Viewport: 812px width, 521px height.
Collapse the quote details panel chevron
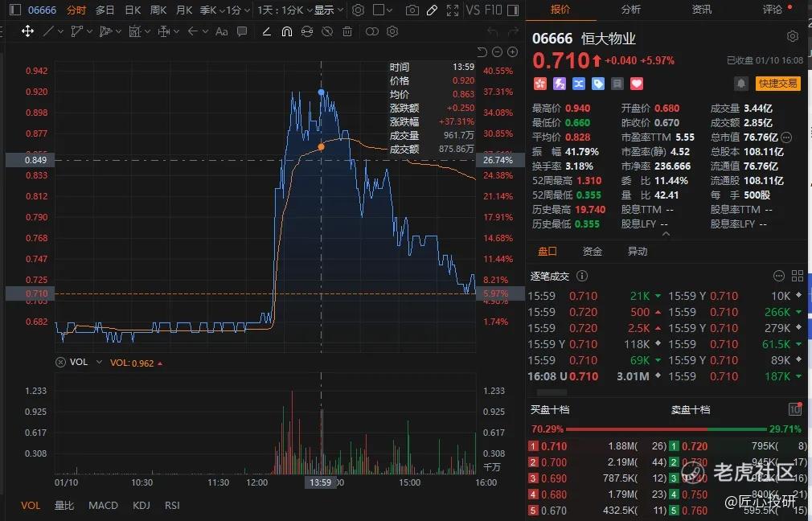click(666, 234)
